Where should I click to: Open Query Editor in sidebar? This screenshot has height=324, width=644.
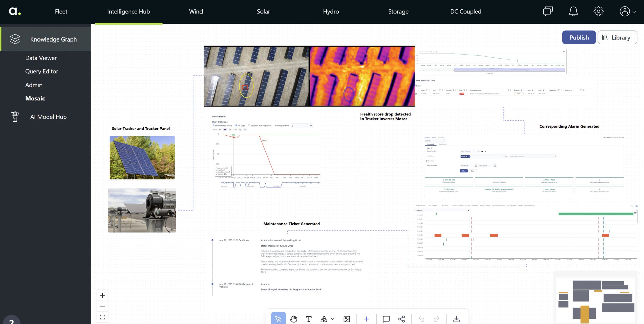click(42, 71)
